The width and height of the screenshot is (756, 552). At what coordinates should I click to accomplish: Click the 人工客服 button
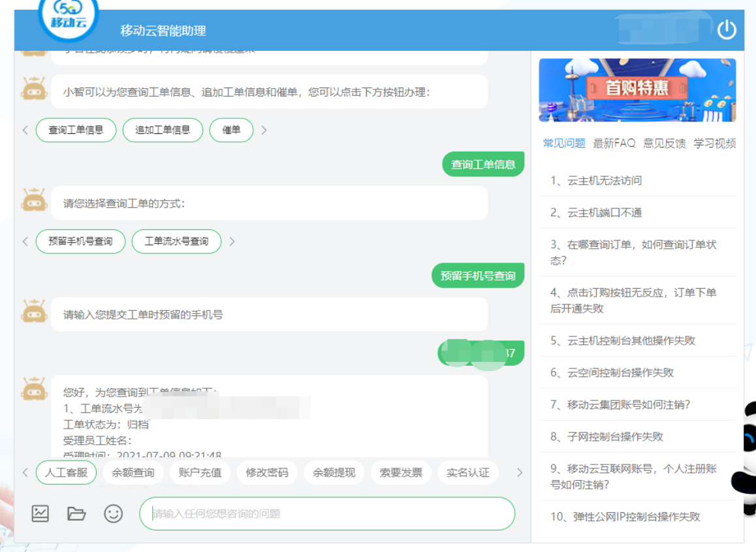point(66,472)
